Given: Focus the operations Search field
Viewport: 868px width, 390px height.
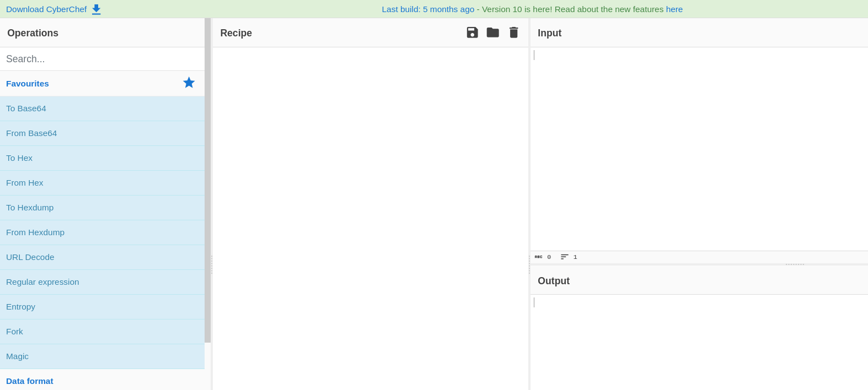Looking at the screenshot, I should [102, 59].
